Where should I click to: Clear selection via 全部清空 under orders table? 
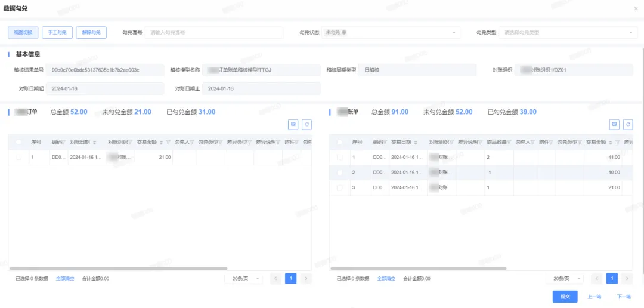65,278
